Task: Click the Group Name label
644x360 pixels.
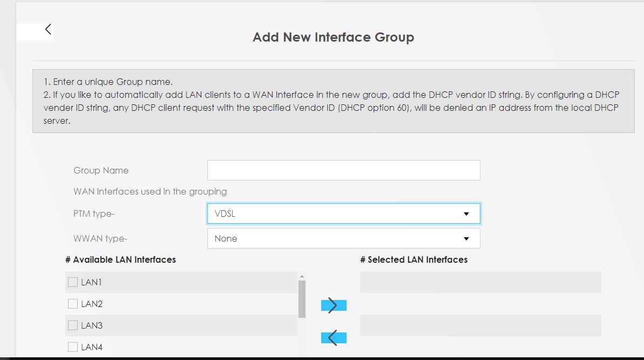Action: click(x=101, y=170)
